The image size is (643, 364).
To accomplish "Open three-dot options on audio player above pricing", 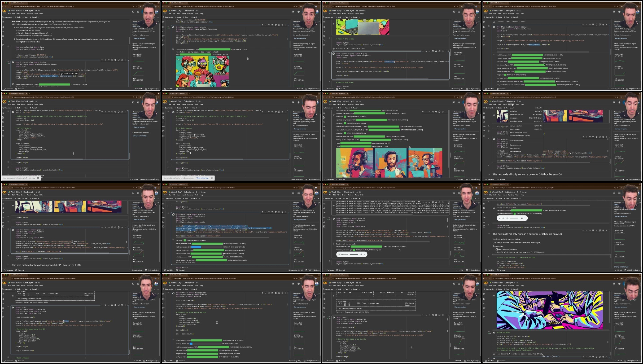I will tap(525, 218).
